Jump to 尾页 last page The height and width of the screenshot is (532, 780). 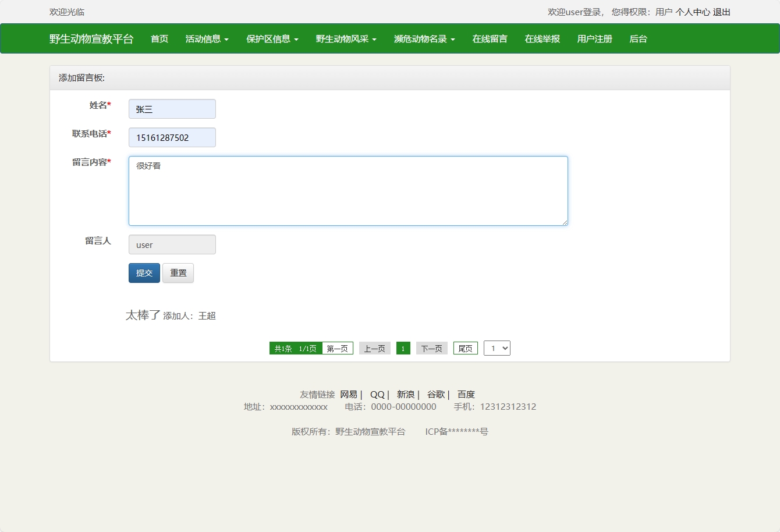pyautogui.click(x=465, y=347)
